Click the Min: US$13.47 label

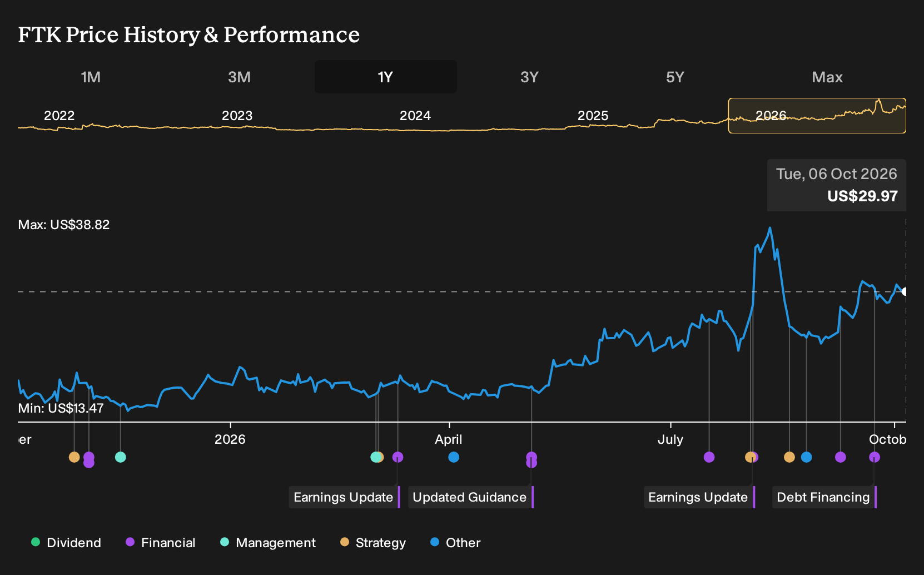(x=61, y=408)
